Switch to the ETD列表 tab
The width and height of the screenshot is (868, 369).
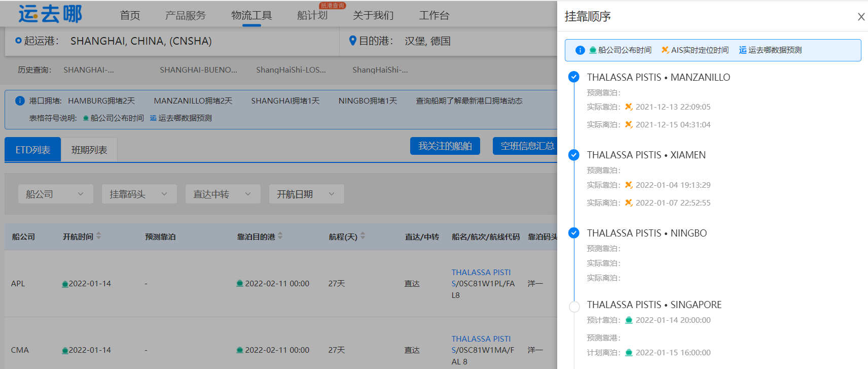pos(33,150)
